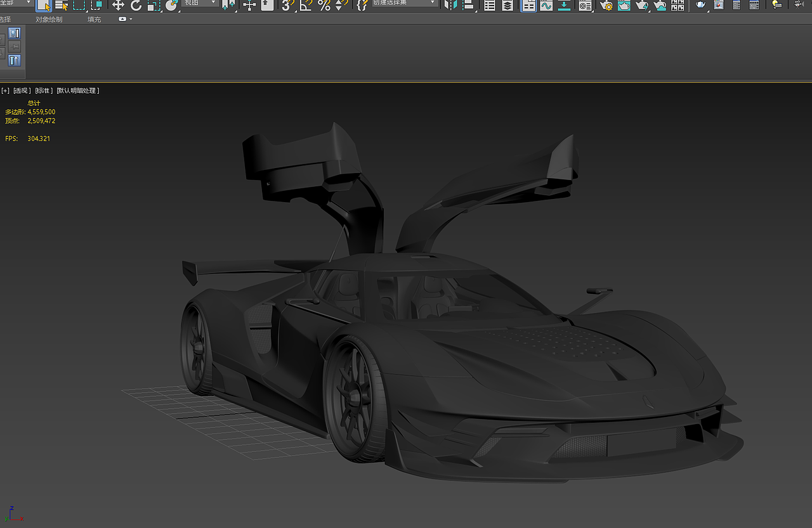Toggle Angle Snap
Viewport: 812px width, 528px height.
[306, 6]
